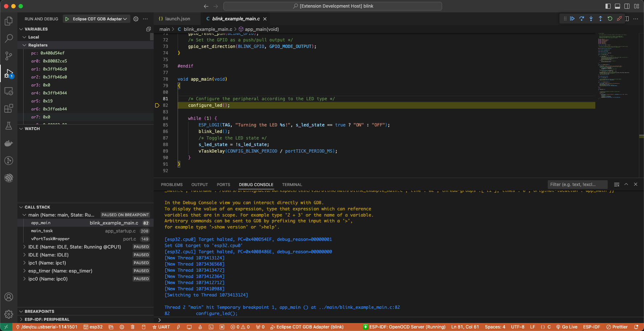This screenshot has height=331, width=644.
Task: Open Source Control in the activity bar
Action: 9,56
